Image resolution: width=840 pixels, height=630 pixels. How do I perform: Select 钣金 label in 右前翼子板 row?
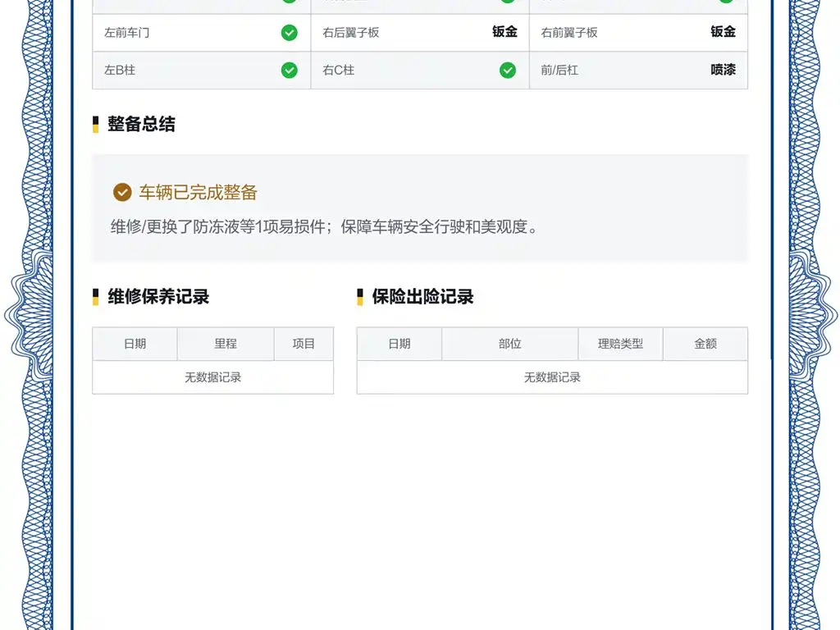(724, 32)
